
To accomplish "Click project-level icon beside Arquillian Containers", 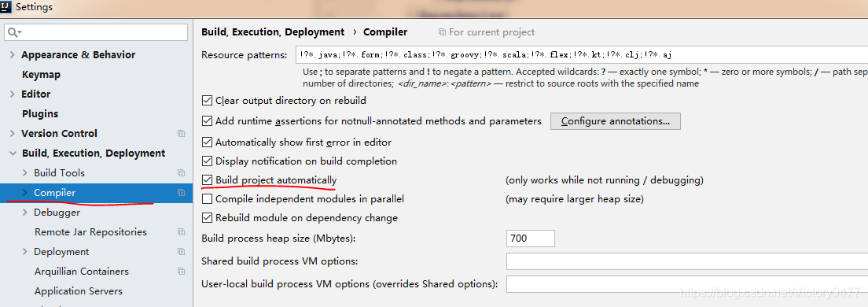I will [x=181, y=272].
